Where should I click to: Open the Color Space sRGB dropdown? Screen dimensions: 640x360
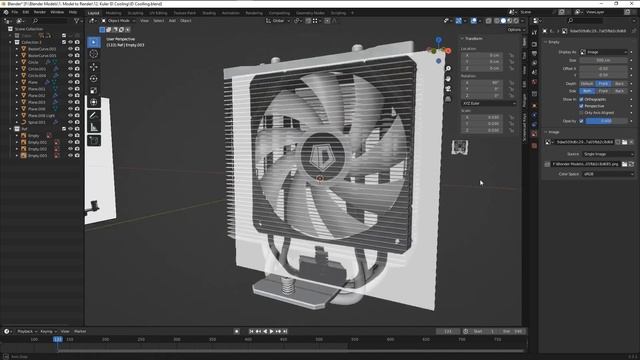(608, 174)
